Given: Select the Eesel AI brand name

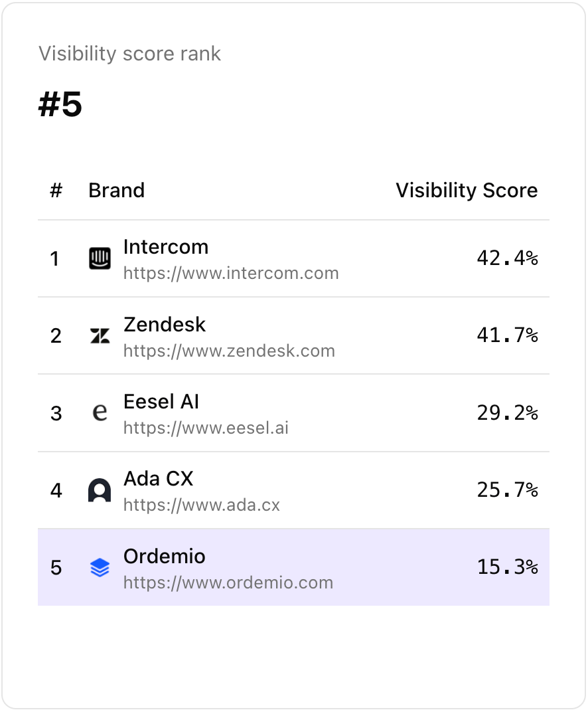Looking at the screenshot, I should click(161, 401).
